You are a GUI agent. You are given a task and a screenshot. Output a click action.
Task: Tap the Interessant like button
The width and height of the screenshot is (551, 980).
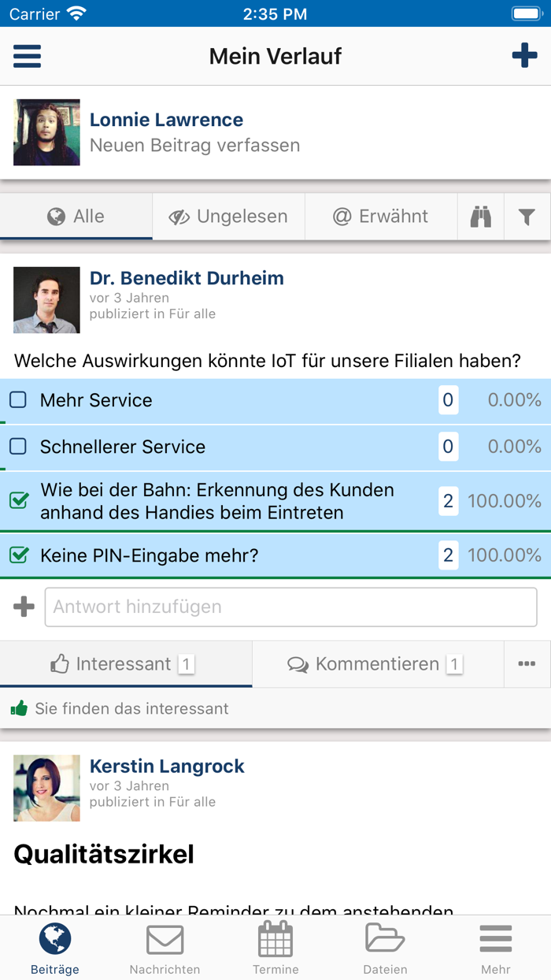tap(124, 664)
